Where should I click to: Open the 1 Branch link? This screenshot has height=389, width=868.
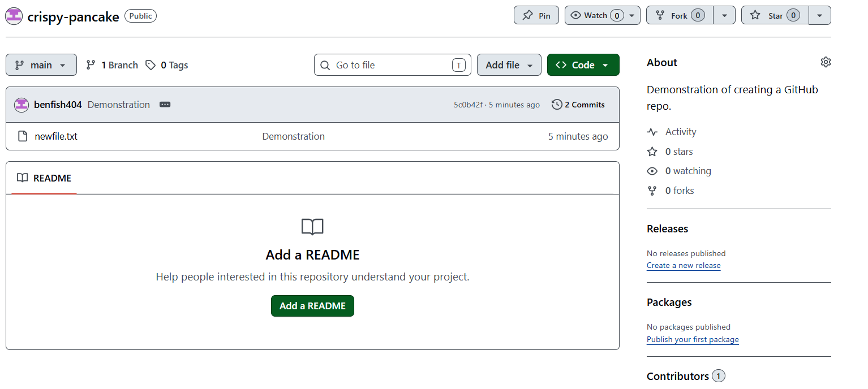click(x=112, y=65)
